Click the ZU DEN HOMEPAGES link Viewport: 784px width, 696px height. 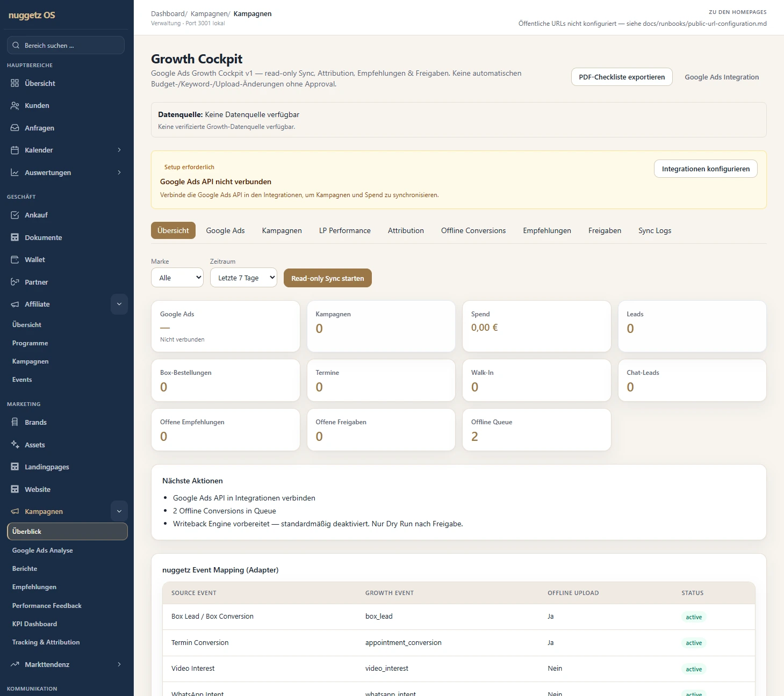(x=738, y=12)
